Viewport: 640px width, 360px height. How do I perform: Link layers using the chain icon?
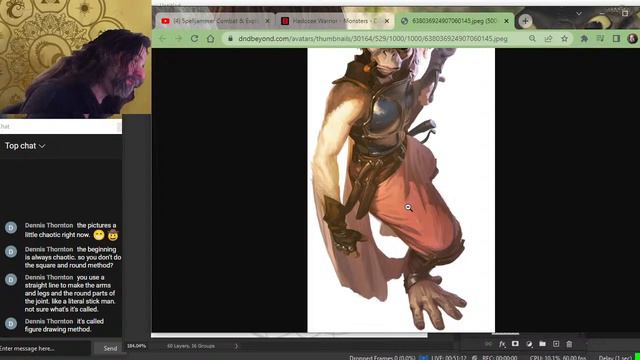(x=489, y=344)
